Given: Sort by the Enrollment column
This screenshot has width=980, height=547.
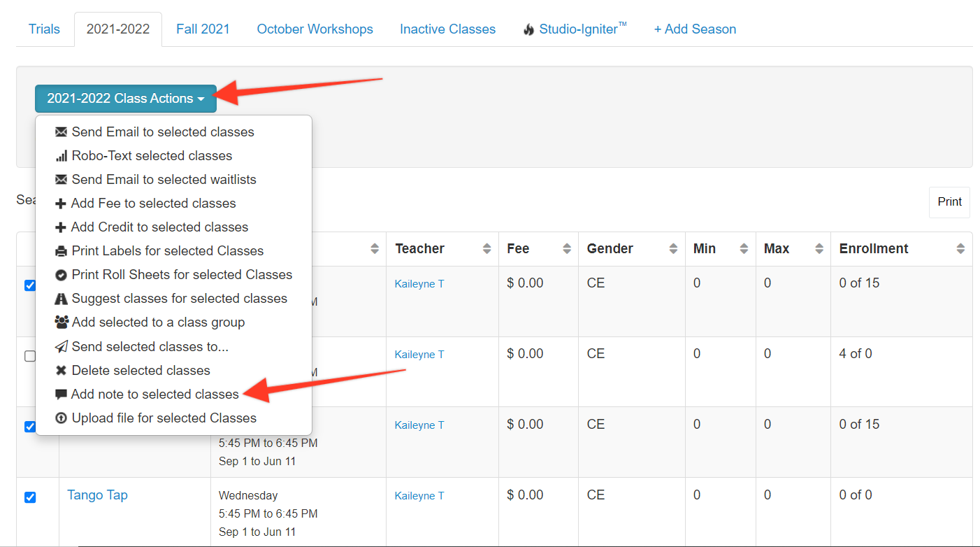Looking at the screenshot, I should coord(901,249).
